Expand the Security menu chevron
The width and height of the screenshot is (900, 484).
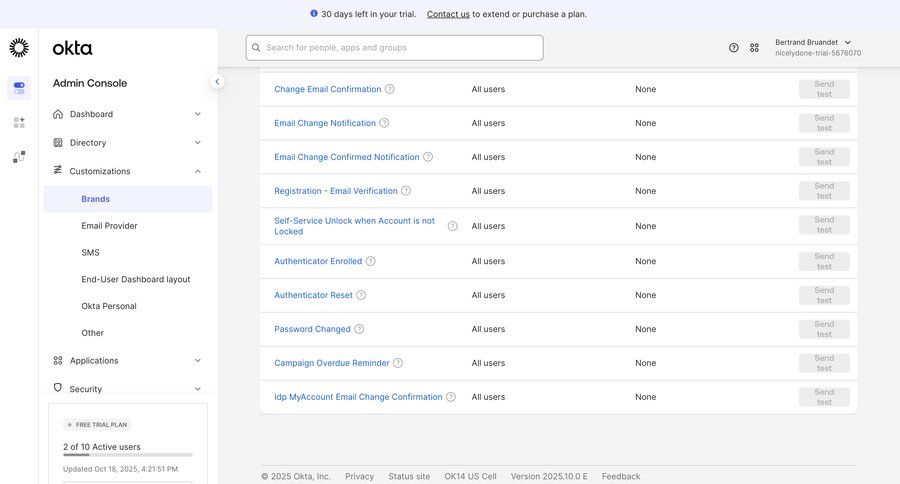(197, 389)
